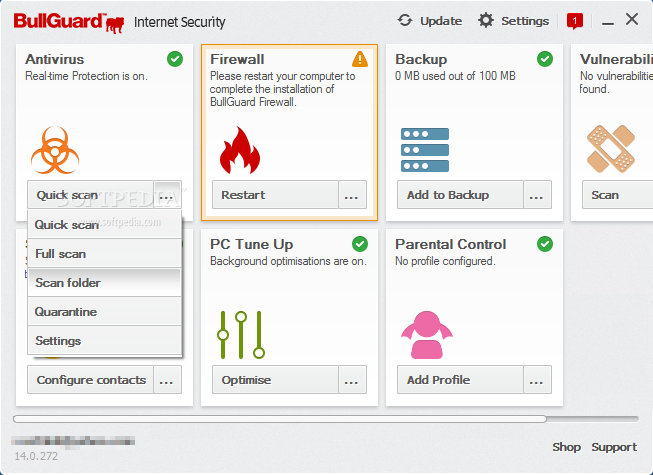Click Configure contacts button
Screen dimensions: 653x475
[90, 380]
